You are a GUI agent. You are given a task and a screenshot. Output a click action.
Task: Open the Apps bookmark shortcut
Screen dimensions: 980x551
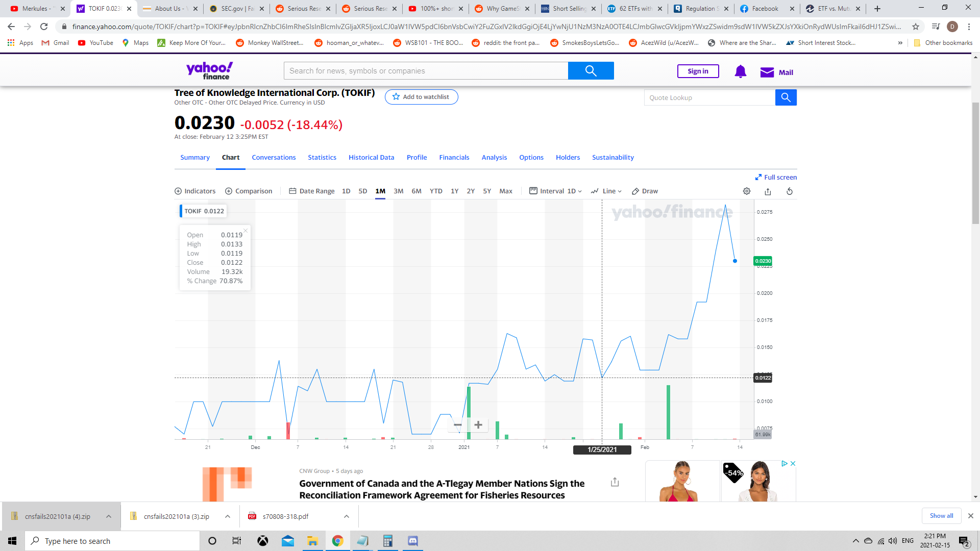(x=20, y=43)
